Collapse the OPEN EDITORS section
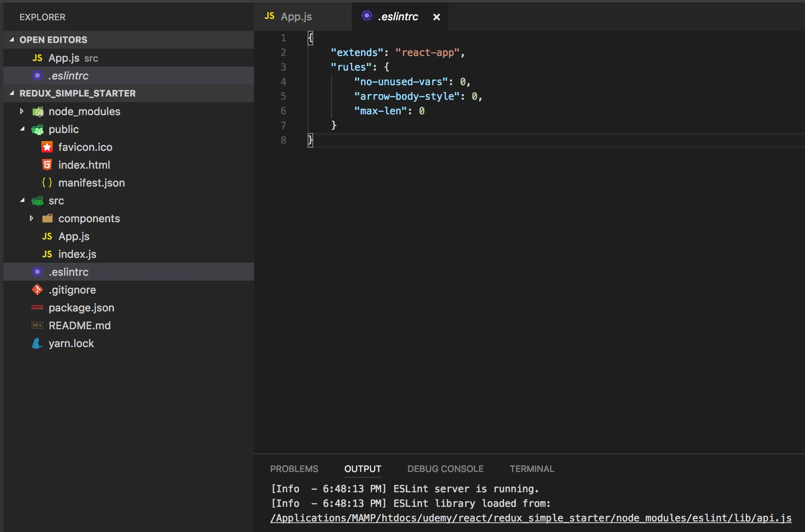805x532 pixels. pos(12,40)
